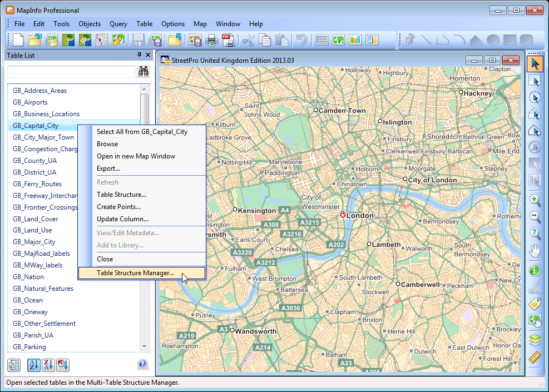The height and width of the screenshot is (392, 549).
Task: Click the Zoom In magnifier tool
Action: coord(535,200)
